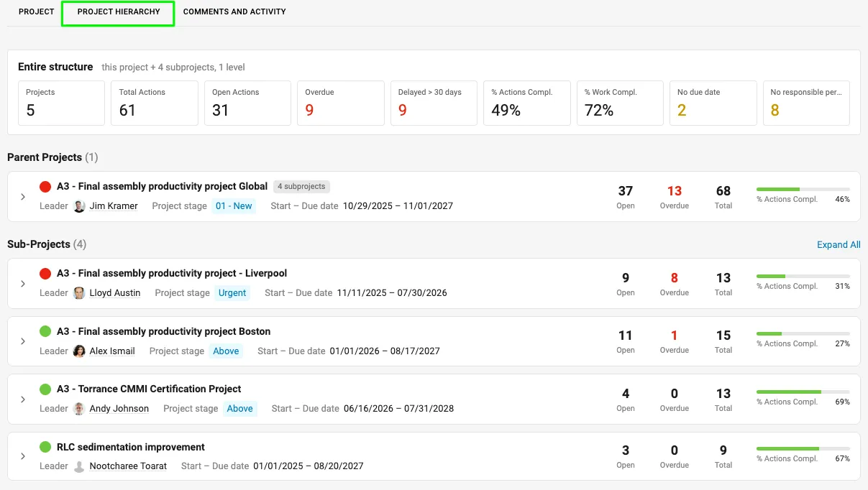Click the green status dot on Boston project
Viewport: 868px width, 490px height.
45,331
